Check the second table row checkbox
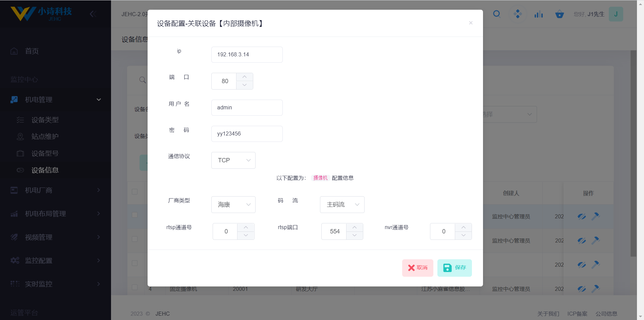 (x=135, y=239)
